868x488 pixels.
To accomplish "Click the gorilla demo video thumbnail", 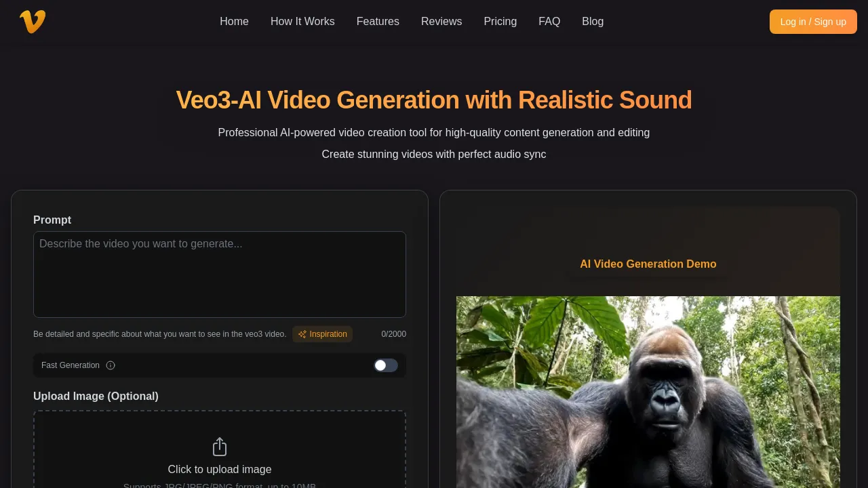I will 648,392.
